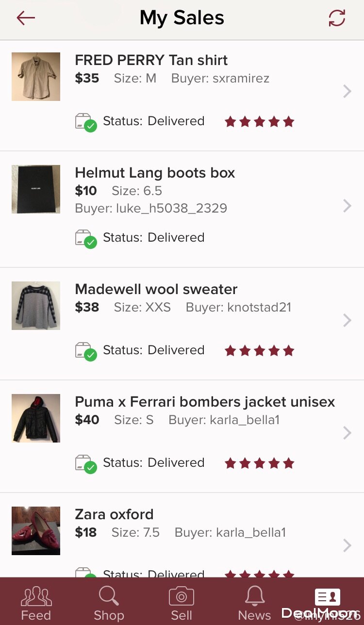The image size is (364, 625).
Task: Refresh the My Sales list
Action: 337,18
